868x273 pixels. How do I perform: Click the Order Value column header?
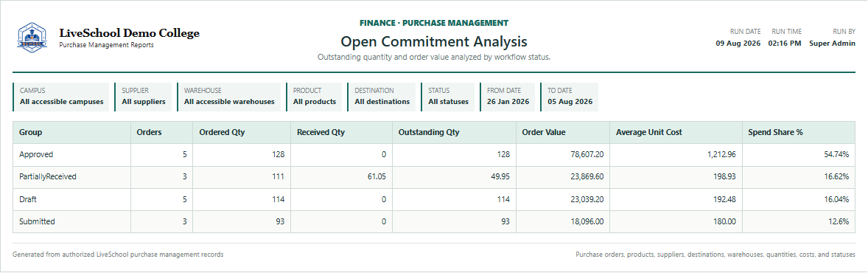click(562, 133)
